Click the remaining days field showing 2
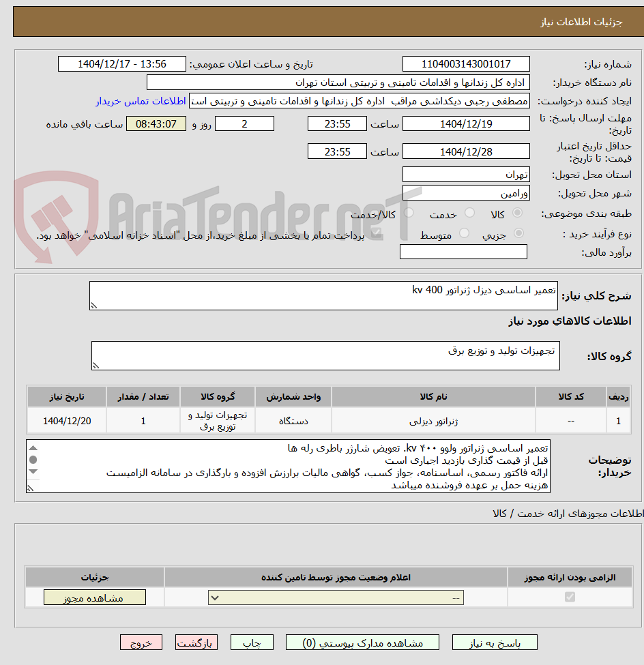This screenshot has height=665, width=644. point(244,124)
